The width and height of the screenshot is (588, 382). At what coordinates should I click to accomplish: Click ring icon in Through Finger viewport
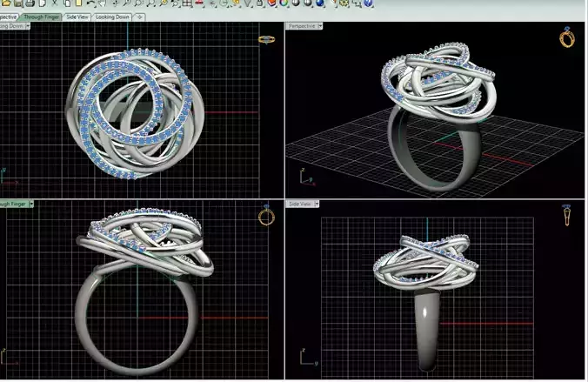(266, 215)
